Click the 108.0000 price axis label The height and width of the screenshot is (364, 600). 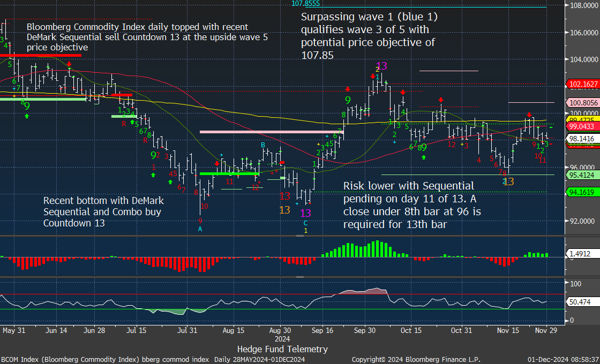coord(583,5)
